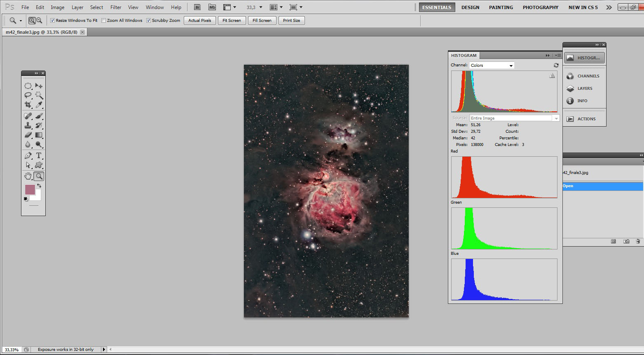Open the Histogram panel options menu
This screenshot has width=644, height=355.
(557, 55)
